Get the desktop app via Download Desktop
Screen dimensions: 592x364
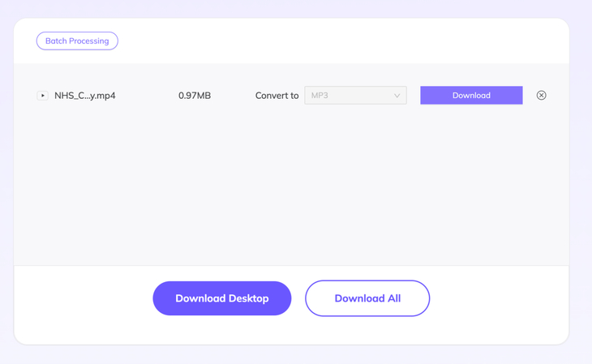[221, 298]
